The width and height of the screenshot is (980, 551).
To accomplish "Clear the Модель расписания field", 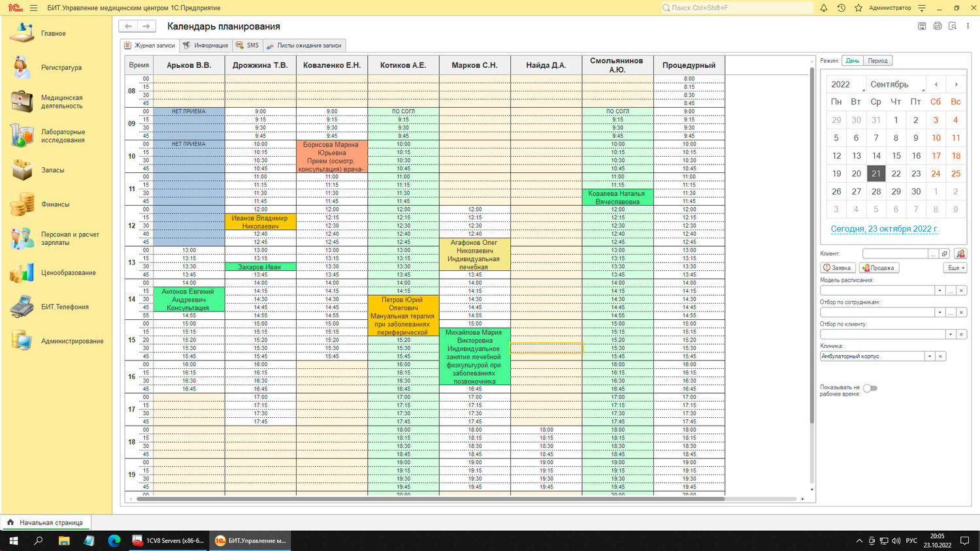I will tap(961, 291).
